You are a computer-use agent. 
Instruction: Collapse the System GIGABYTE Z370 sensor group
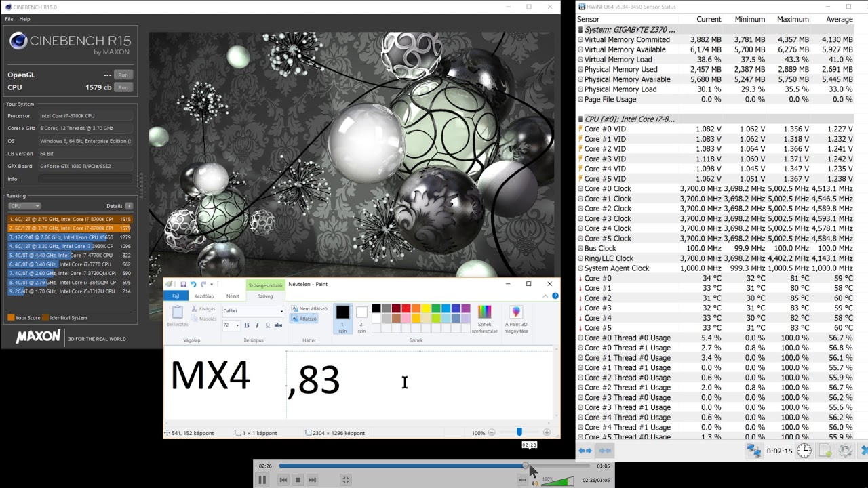pos(580,30)
